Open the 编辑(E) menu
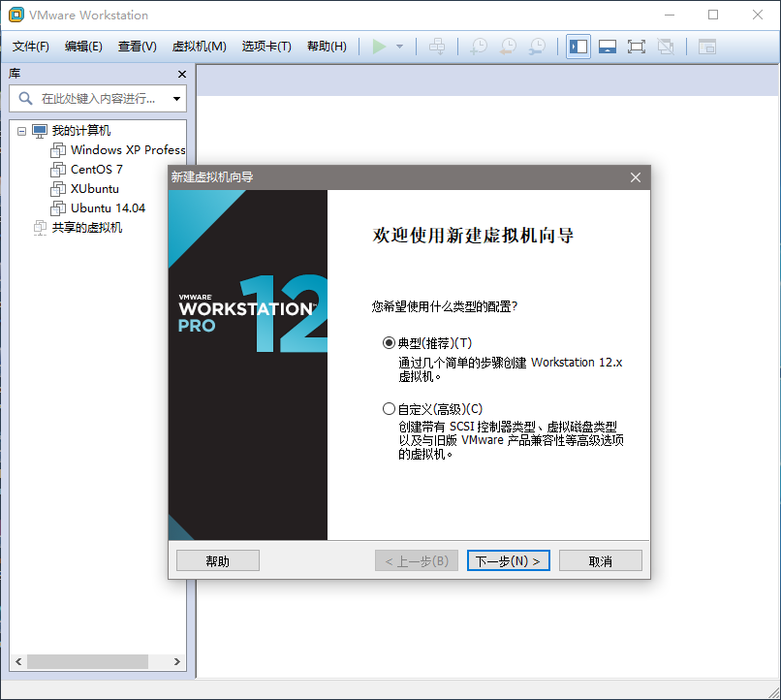 click(83, 47)
